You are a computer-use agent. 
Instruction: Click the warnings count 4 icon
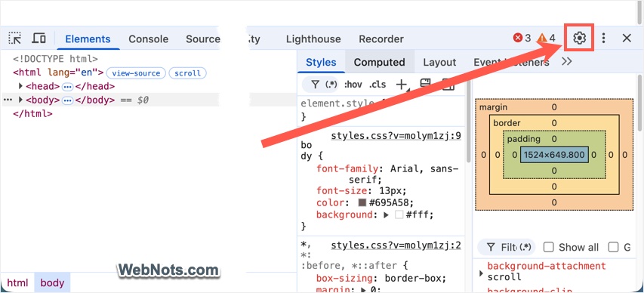point(547,39)
